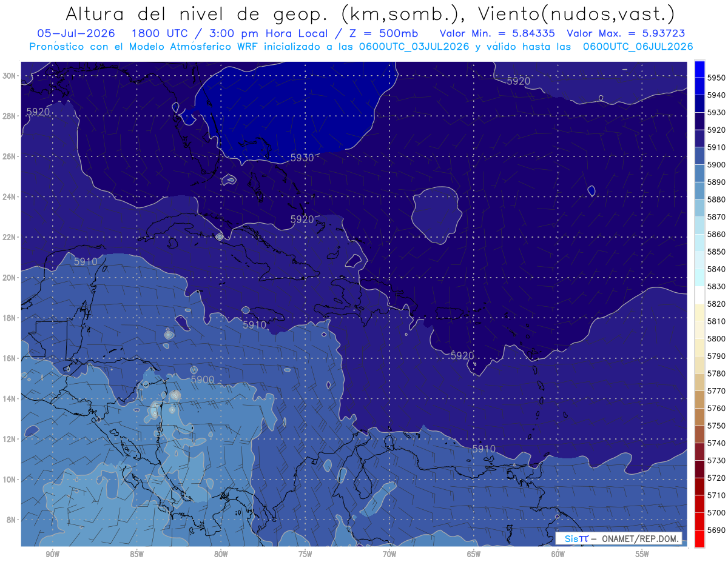Click the color scale label 5890
Image resolution: width=728 pixels, height=562 pixels.
tap(716, 182)
